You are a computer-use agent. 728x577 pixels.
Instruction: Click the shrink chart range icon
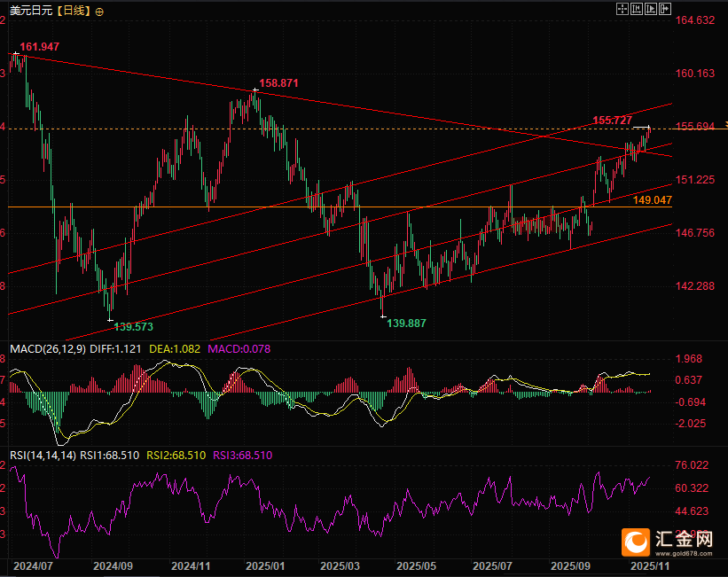pyautogui.click(x=636, y=9)
